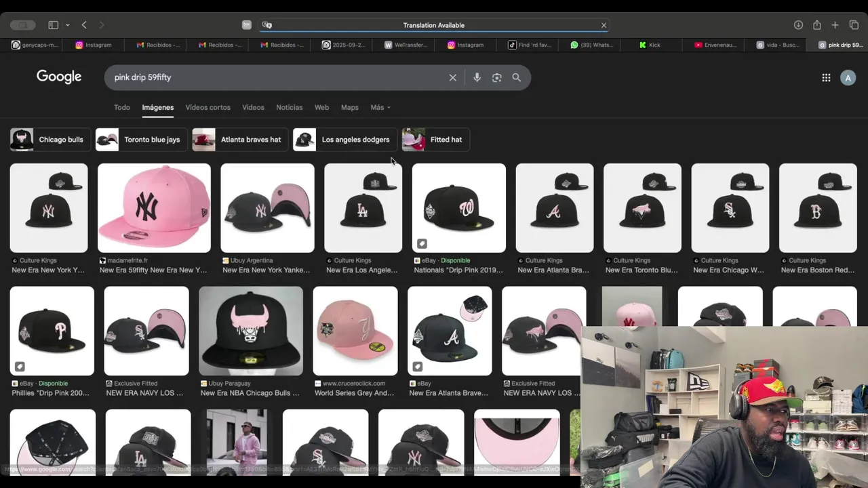Screen dimensions: 868x488
Task: Select the Noticias search tab
Action: (289, 107)
